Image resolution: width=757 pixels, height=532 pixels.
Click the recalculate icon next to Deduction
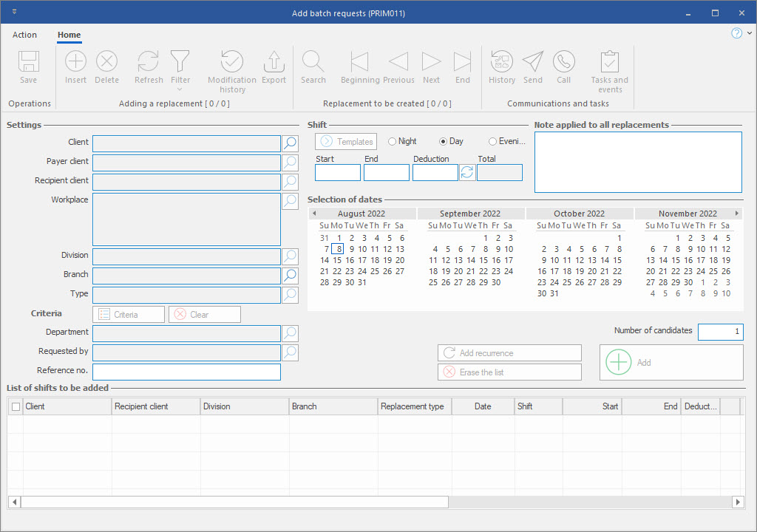pyautogui.click(x=467, y=173)
